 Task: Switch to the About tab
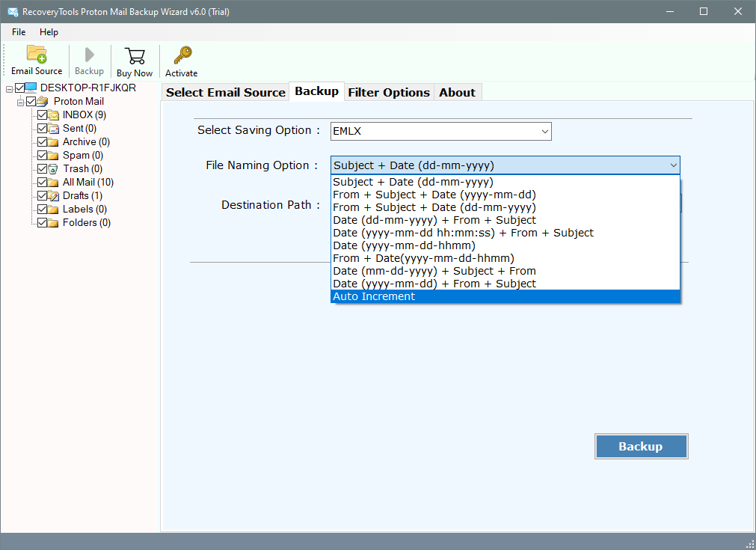pos(457,92)
